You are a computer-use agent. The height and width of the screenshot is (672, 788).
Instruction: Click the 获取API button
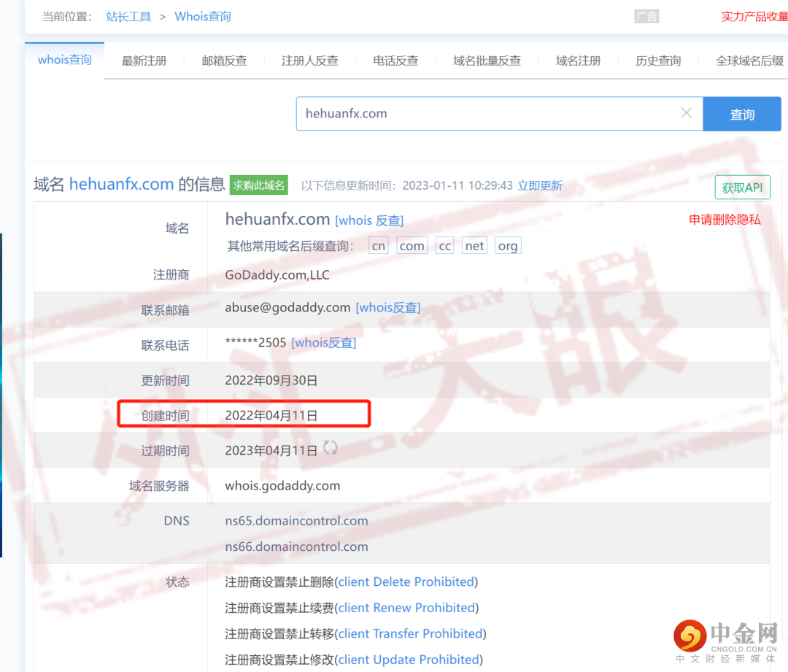pos(742,188)
